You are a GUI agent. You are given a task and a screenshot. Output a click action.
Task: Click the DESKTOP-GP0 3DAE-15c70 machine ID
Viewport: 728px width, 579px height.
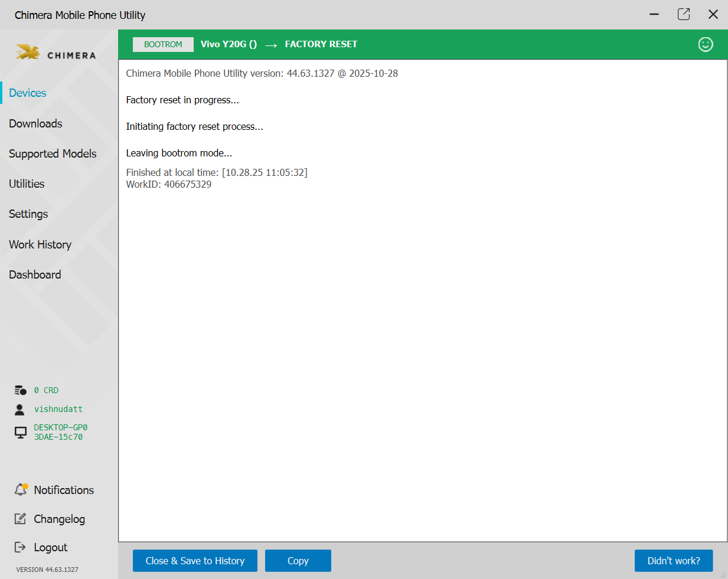(61, 432)
